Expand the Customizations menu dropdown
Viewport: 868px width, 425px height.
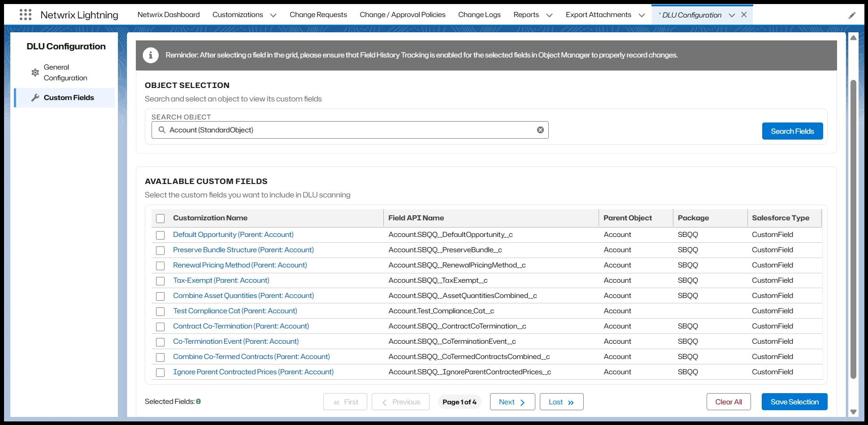point(273,14)
